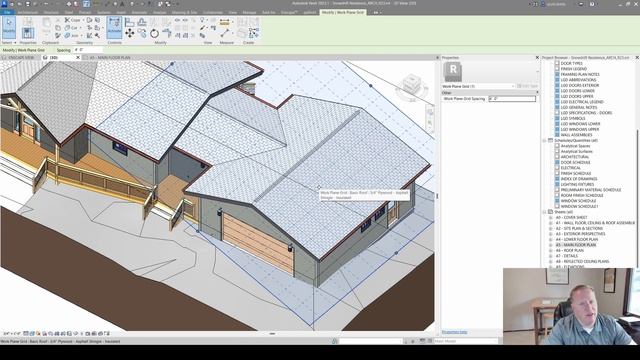Click the Revit family type thumbnail in Properties

(x=453, y=71)
